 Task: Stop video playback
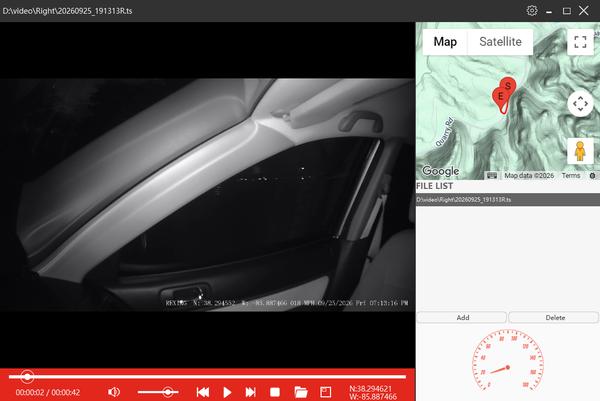[x=275, y=392]
